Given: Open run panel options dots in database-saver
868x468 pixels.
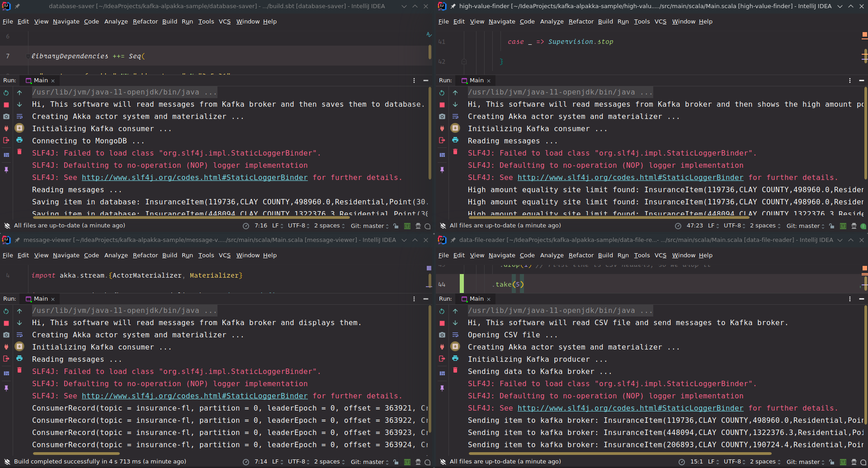Looking at the screenshot, I should 414,80.
